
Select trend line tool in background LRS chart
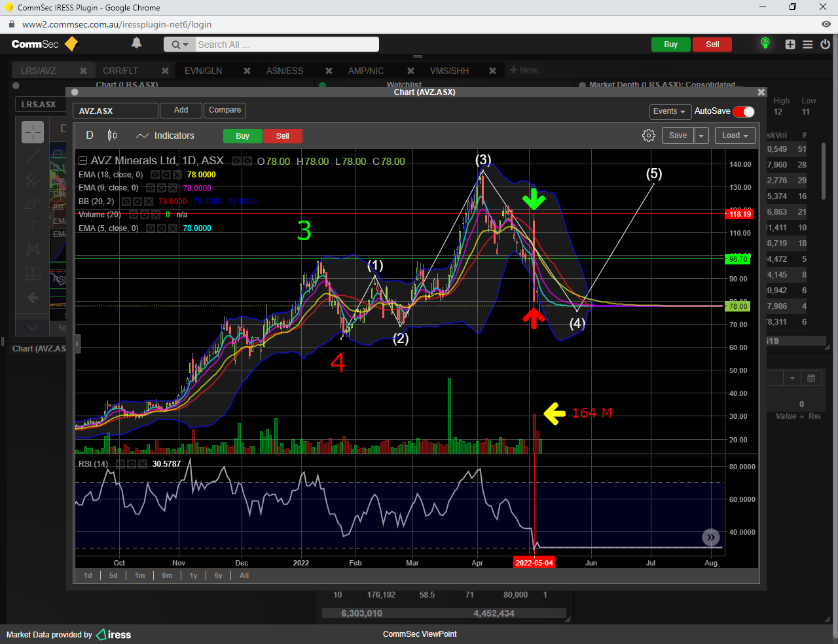click(33, 156)
